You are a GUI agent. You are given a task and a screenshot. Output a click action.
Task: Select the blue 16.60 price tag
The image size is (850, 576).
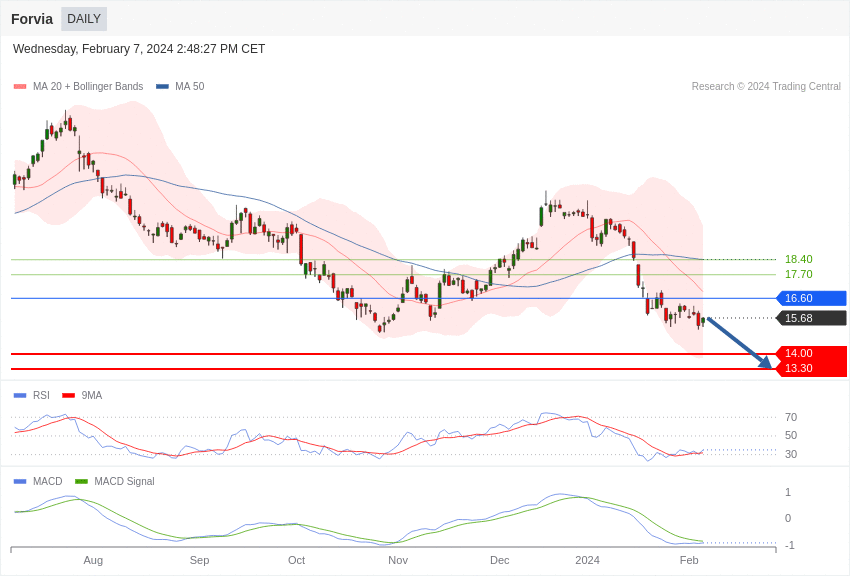(x=811, y=298)
